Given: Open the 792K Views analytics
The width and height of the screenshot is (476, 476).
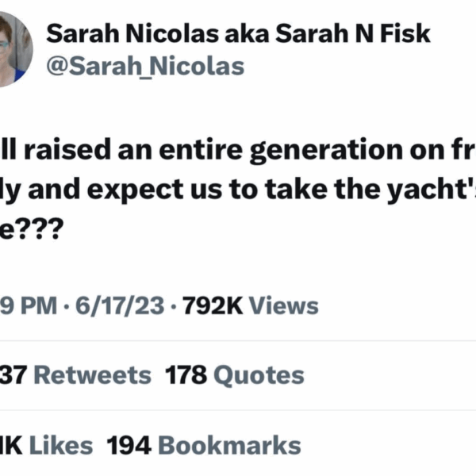Looking at the screenshot, I should [250, 305].
